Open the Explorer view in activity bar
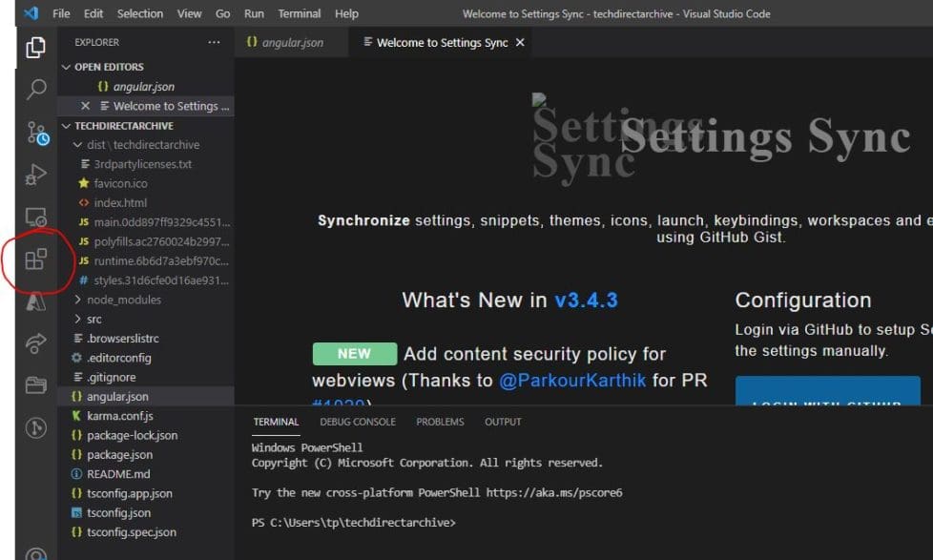Image resolution: width=933 pixels, height=560 pixels. [35, 47]
